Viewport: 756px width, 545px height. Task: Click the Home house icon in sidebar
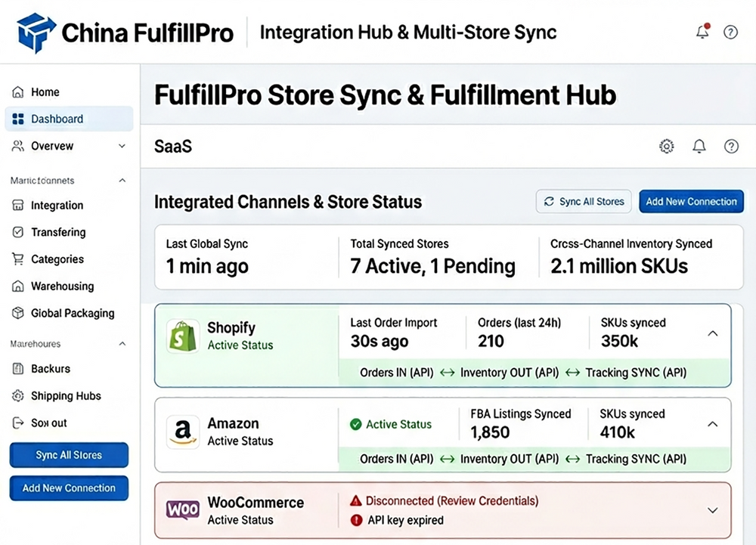[18, 92]
